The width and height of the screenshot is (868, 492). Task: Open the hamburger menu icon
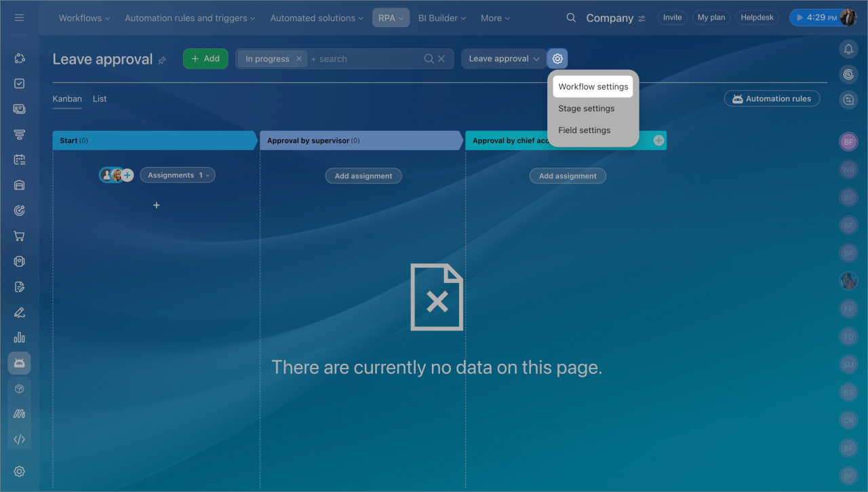[19, 18]
